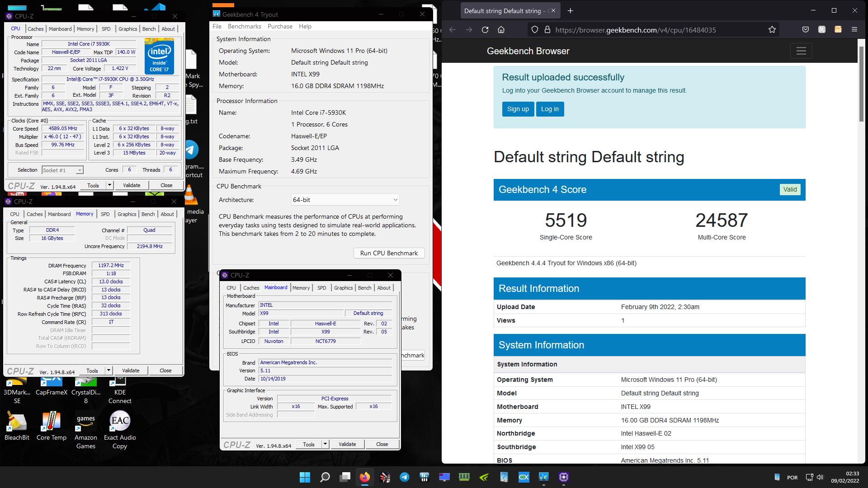Open the clock showing 02:33

point(844,477)
